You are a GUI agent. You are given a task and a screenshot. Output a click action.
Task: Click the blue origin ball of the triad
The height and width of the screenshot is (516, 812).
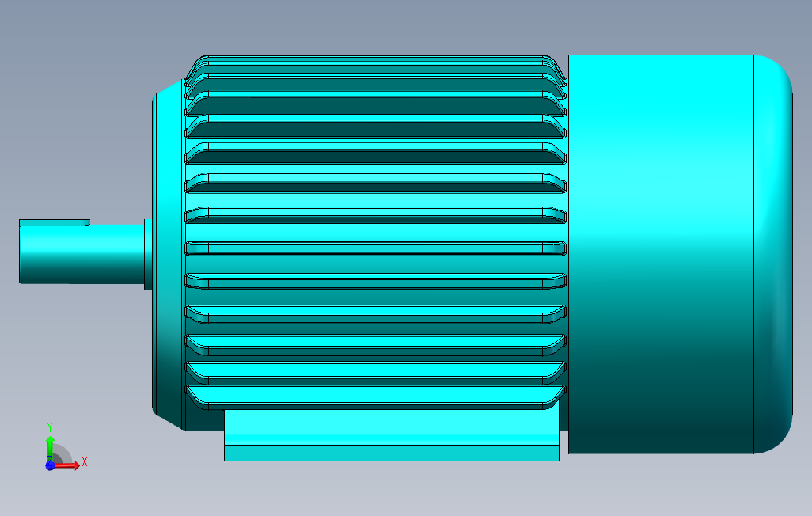click(50, 465)
